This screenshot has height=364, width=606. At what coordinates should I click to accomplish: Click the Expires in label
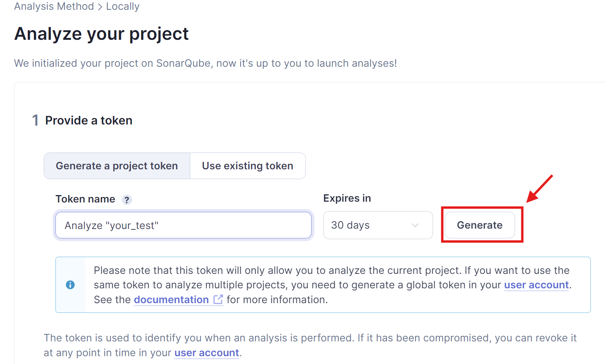click(x=347, y=198)
